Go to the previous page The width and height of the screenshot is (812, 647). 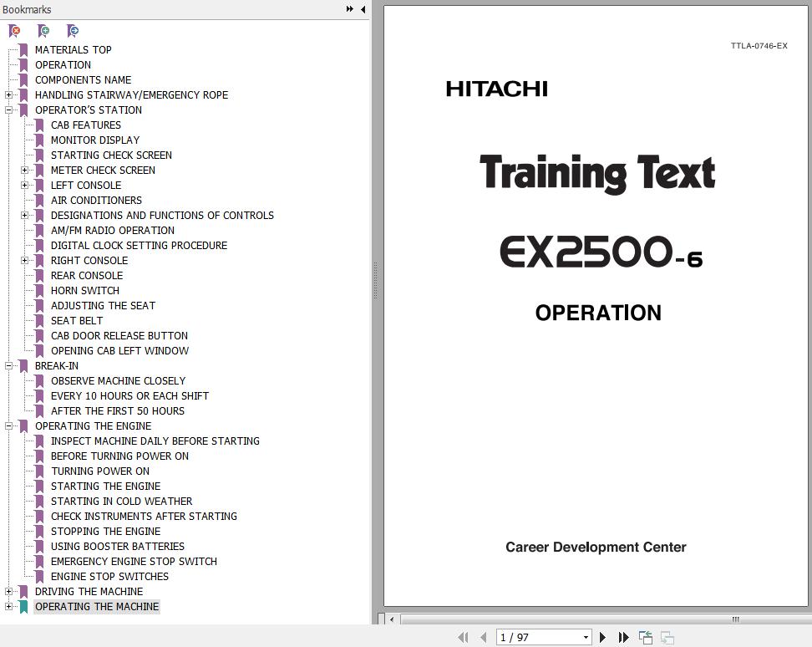[x=483, y=637]
